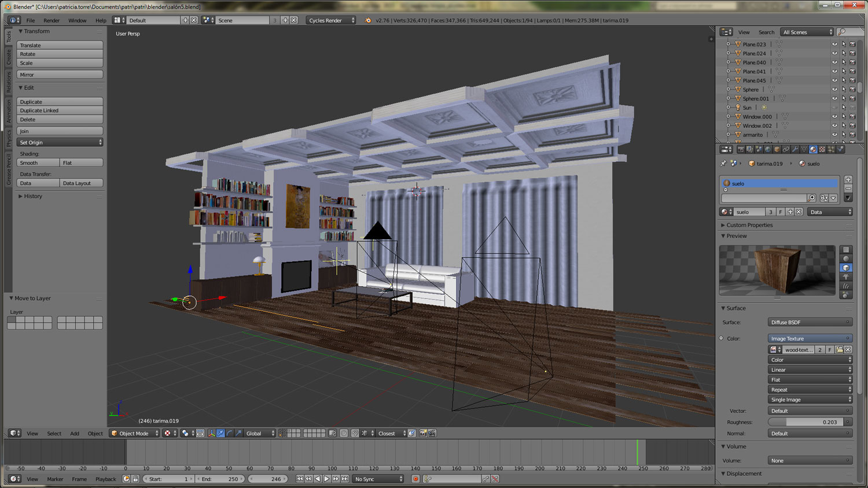Image resolution: width=868 pixels, height=488 pixels.
Task: Enable the 3D manipulator rotate widget
Action: coord(229,433)
